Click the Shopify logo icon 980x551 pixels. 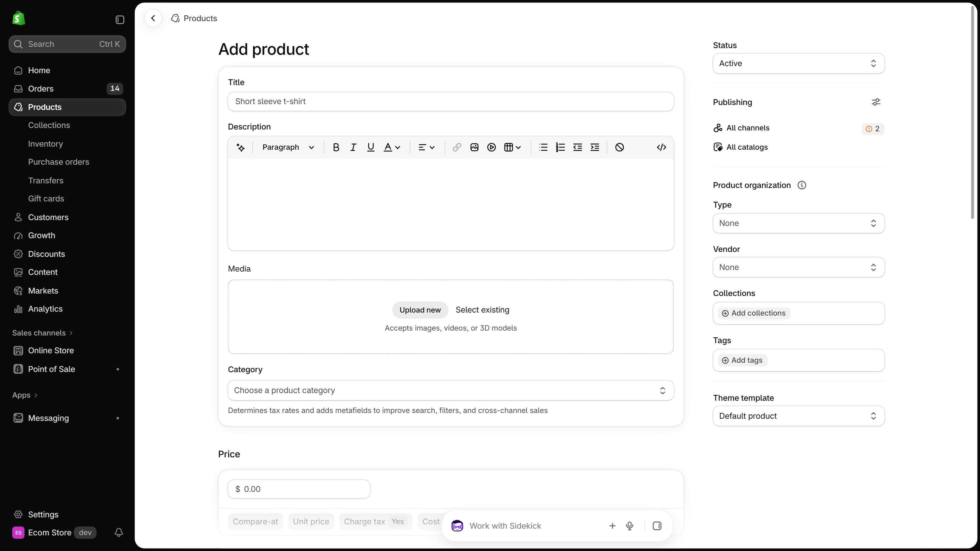coord(19,18)
